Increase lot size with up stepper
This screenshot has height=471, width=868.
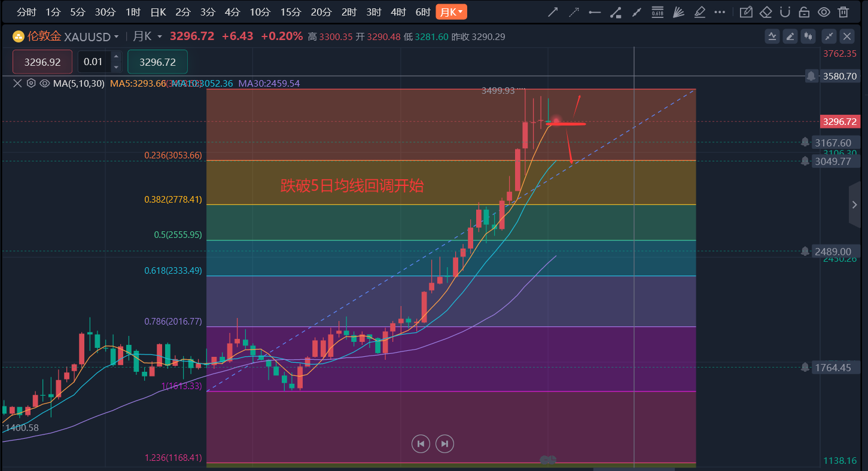click(116, 57)
